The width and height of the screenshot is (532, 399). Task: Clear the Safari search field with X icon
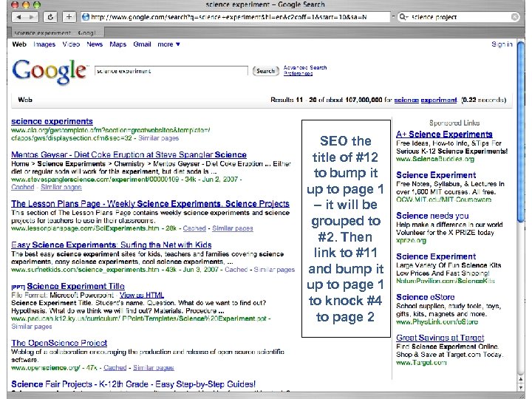pyautogui.click(x=515, y=17)
